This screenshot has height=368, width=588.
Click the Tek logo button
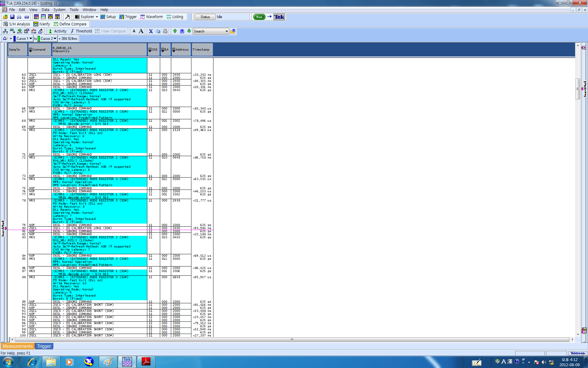(279, 17)
